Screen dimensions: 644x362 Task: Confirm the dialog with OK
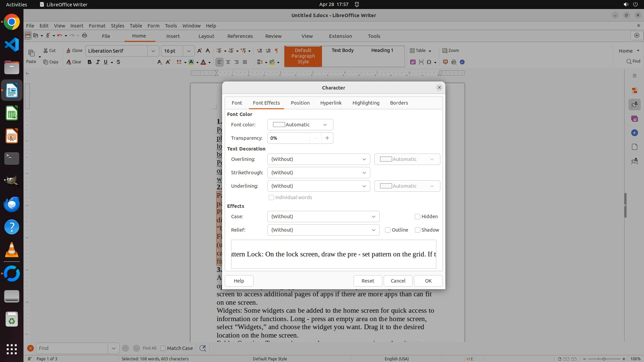pyautogui.click(x=428, y=281)
